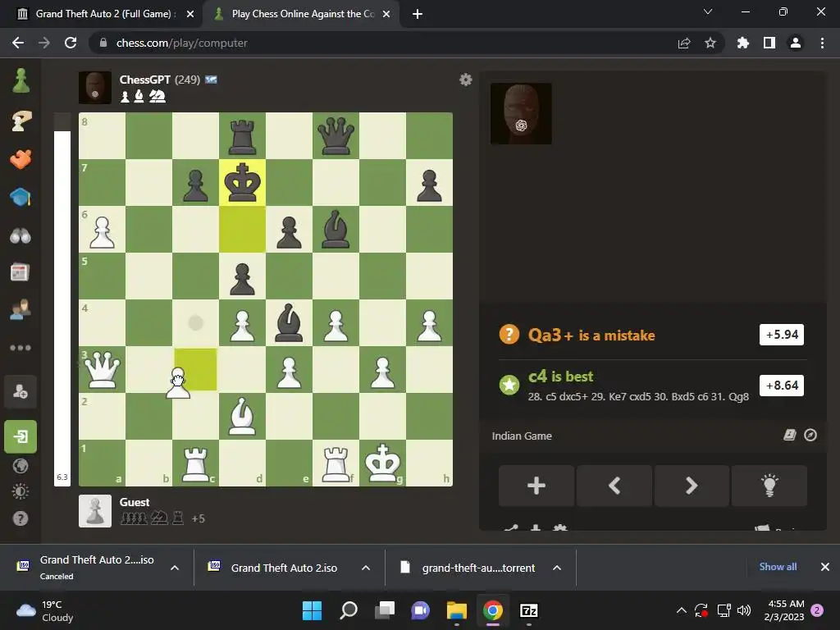840x630 pixels.
Task: Open the chess.com home pawn logo
Action: click(x=21, y=81)
